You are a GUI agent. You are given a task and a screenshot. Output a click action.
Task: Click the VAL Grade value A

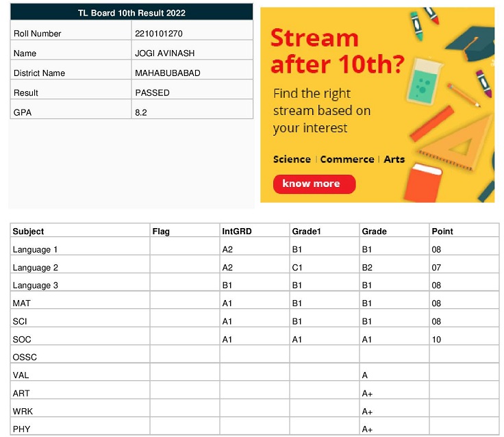point(365,375)
